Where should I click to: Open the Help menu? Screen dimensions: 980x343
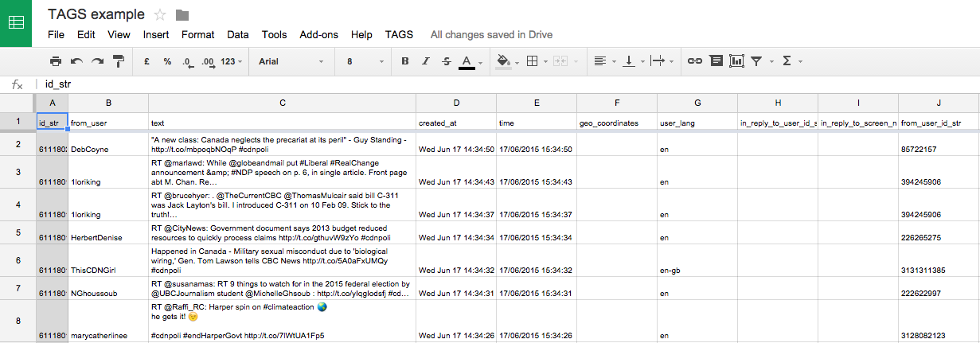[361, 34]
